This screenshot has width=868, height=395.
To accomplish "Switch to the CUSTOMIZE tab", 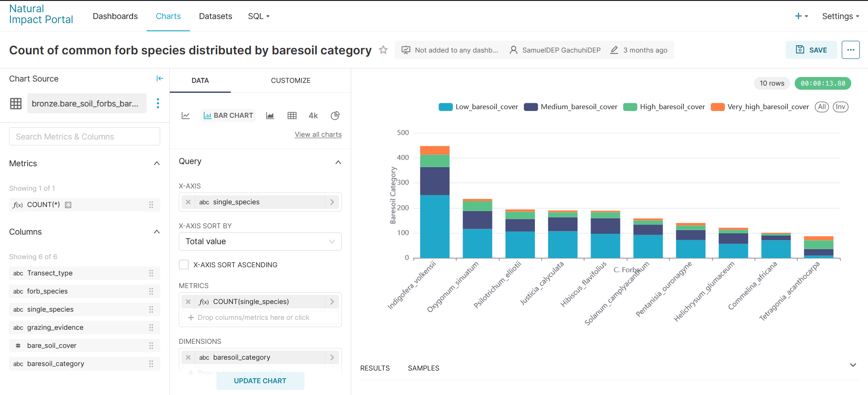I will [291, 81].
